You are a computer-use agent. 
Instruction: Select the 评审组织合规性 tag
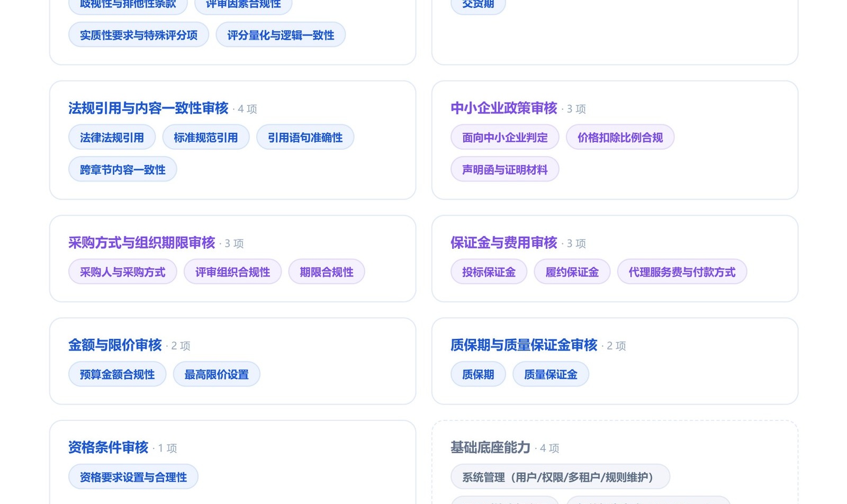pos(232,272)
